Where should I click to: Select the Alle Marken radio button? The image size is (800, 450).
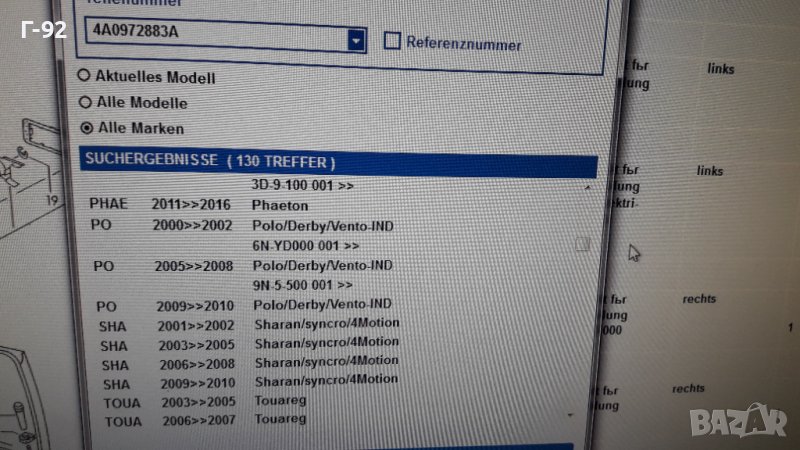(86, 128)
